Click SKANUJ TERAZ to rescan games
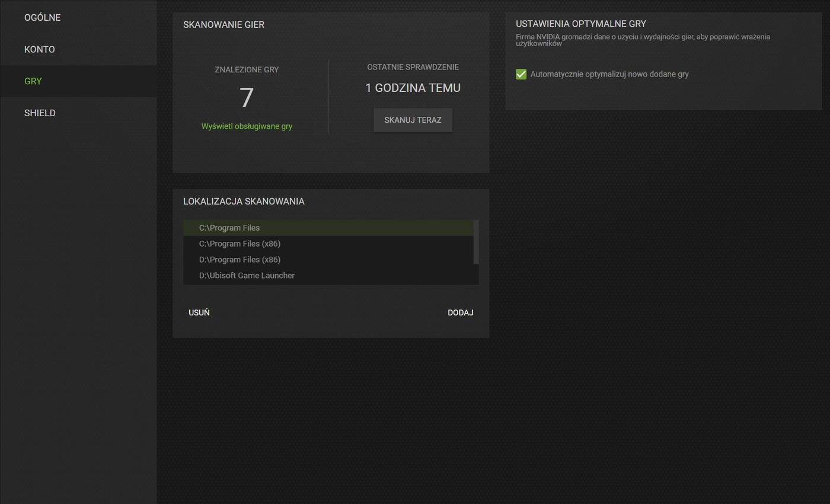The image size is (830, 504). point(413,120)
